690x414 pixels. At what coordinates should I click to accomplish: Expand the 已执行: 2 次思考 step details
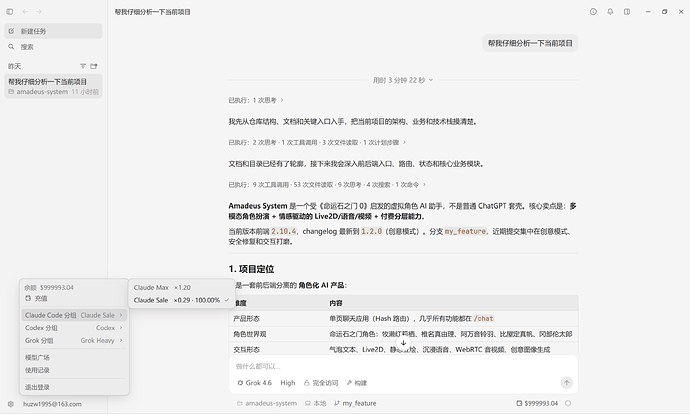(317, 143)
